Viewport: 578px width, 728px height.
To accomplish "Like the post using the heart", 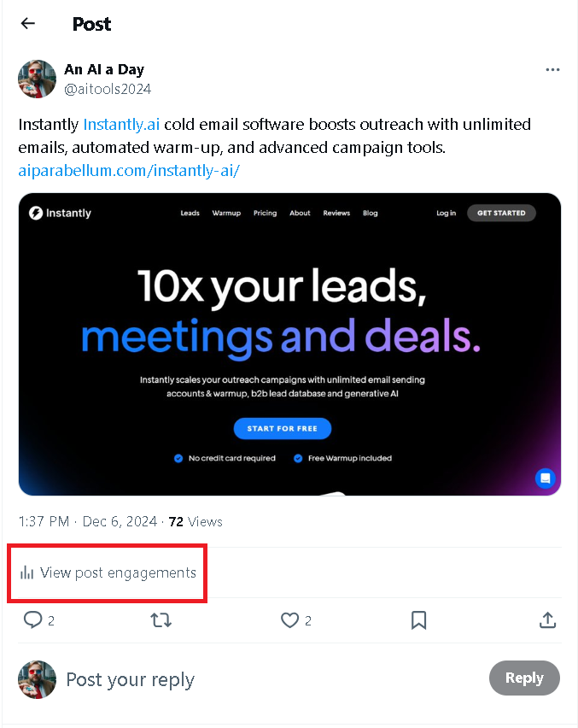I will [289, 620].
